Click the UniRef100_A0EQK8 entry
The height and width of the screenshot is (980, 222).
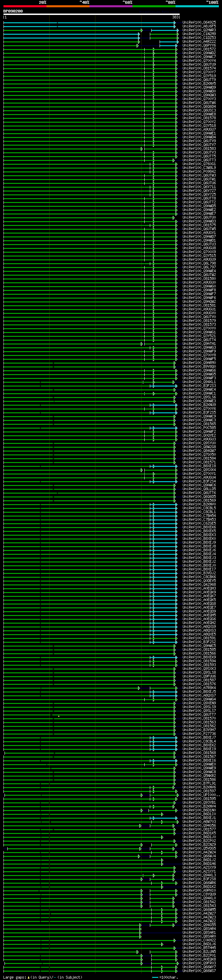(x=199, y=959)
